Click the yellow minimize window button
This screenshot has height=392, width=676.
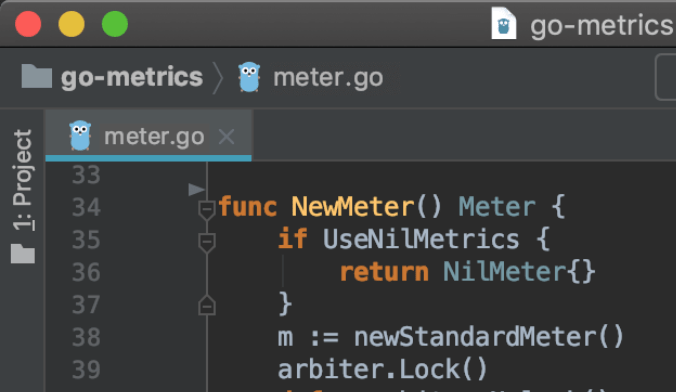click(x=72, y=24)
